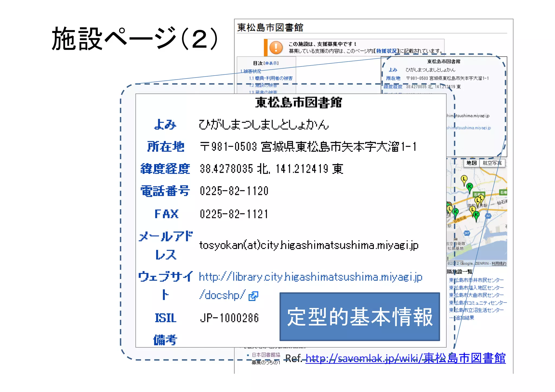
Task: Click the orange exclamation warning icon
Action: coord(276,48)
